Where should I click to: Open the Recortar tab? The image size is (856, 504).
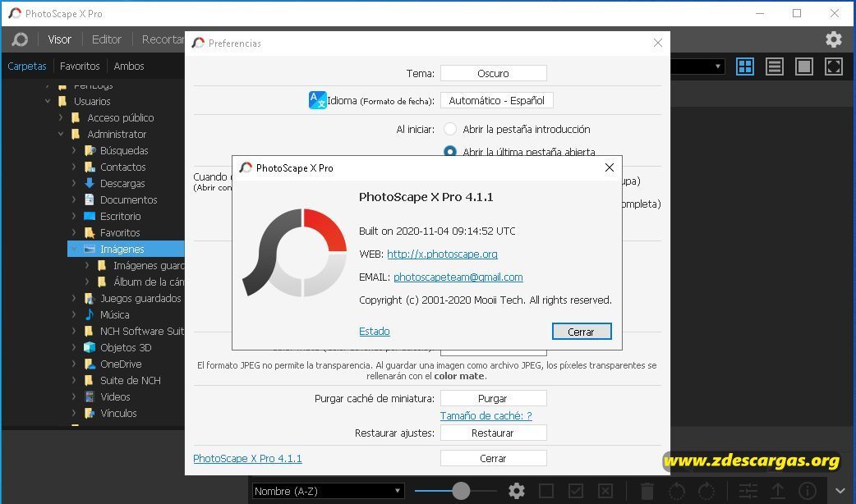pyautogui.click(x=163, y=39)
